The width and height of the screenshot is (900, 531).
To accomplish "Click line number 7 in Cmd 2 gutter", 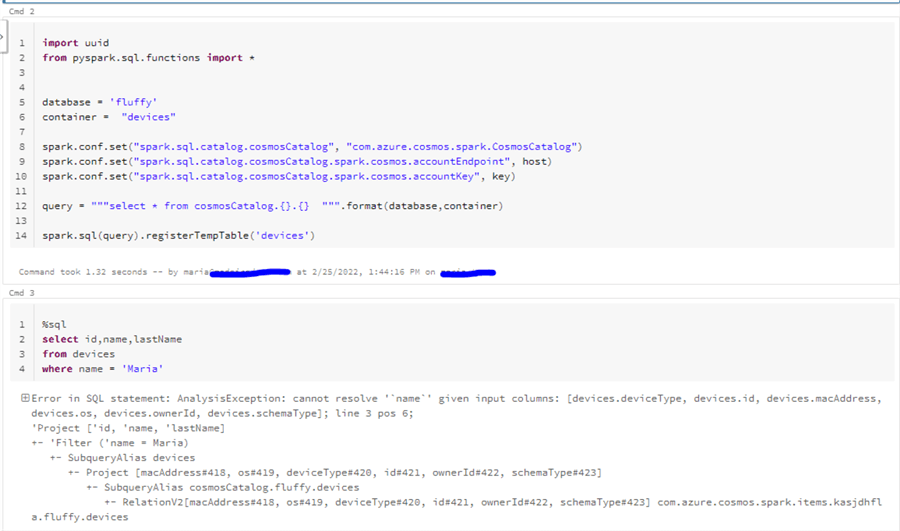I will coord(22,132).
